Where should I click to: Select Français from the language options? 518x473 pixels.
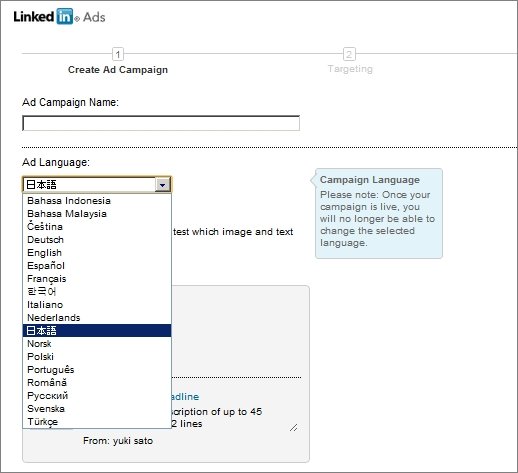[x=97, y=279]
